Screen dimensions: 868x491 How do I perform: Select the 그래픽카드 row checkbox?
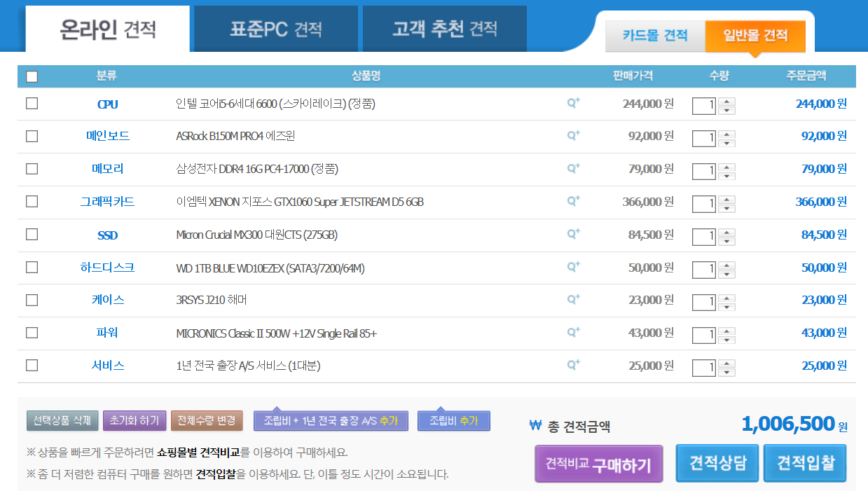[32, 202]
